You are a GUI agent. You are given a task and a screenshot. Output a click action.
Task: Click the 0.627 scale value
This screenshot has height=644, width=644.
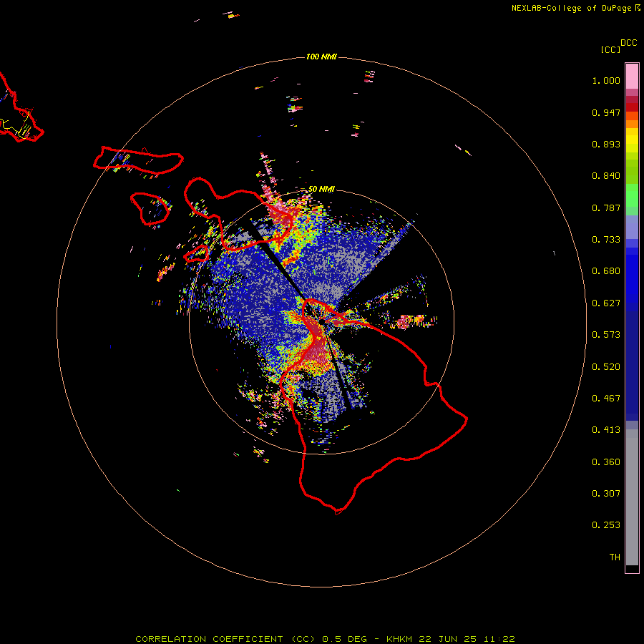pos(606,303)
